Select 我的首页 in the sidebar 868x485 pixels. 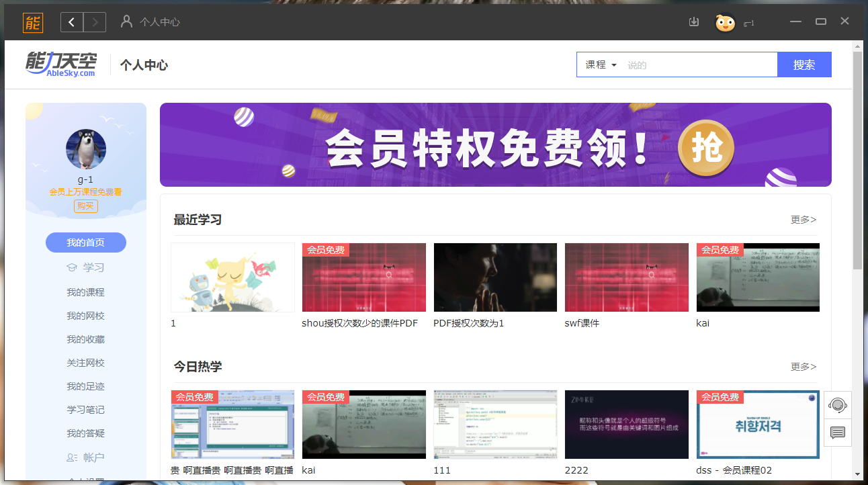[x=85, y=242]
